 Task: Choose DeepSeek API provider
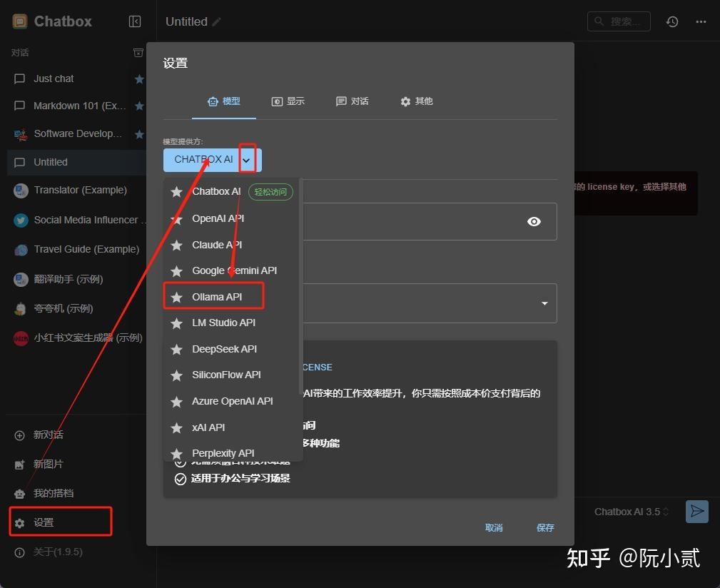click(x=231, y=350)
